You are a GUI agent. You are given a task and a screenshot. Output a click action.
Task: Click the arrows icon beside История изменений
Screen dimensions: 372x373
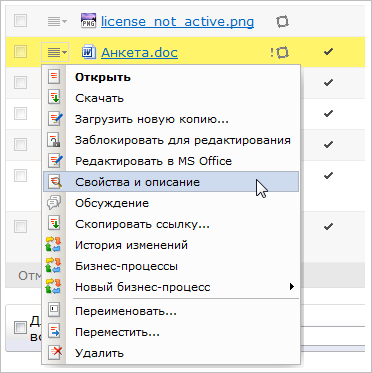tap(53, 245)
